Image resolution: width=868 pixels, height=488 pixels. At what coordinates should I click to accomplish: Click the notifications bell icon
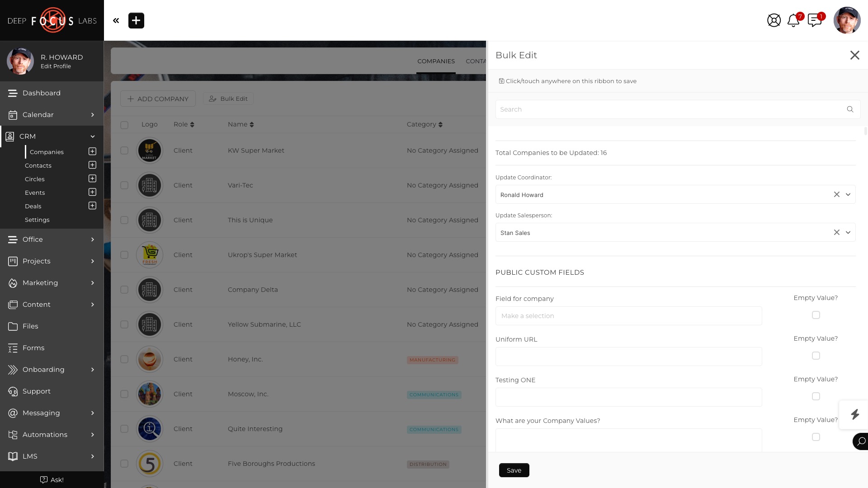coord(793,20)
